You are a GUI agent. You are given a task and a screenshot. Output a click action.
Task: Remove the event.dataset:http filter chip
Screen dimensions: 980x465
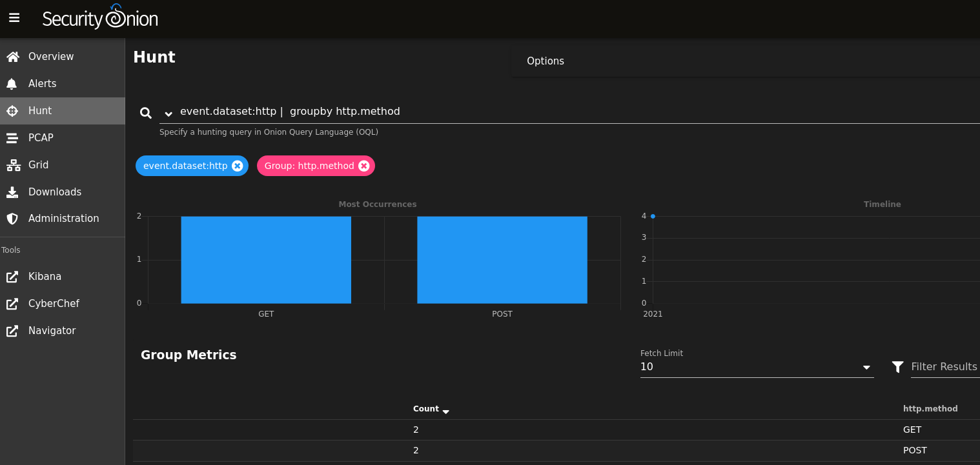pyautogui.click(x=237, y=166)
